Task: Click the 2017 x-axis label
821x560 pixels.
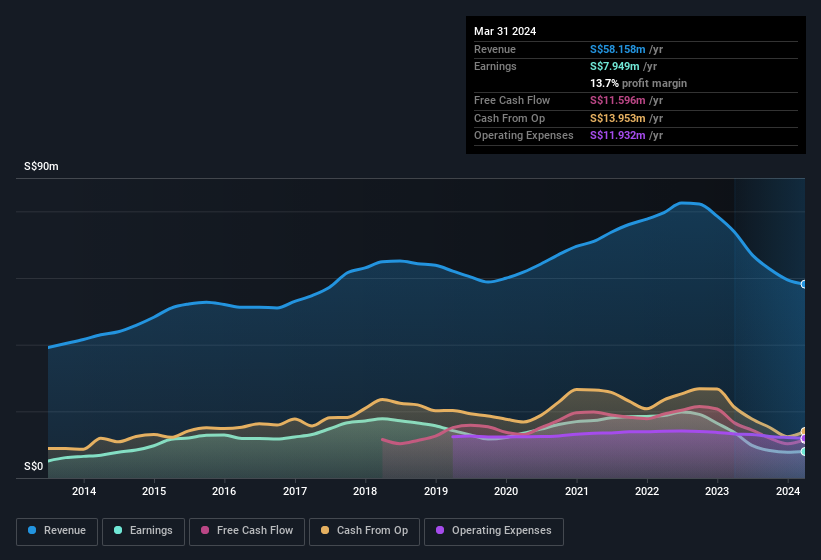Action: click(295, 491)
